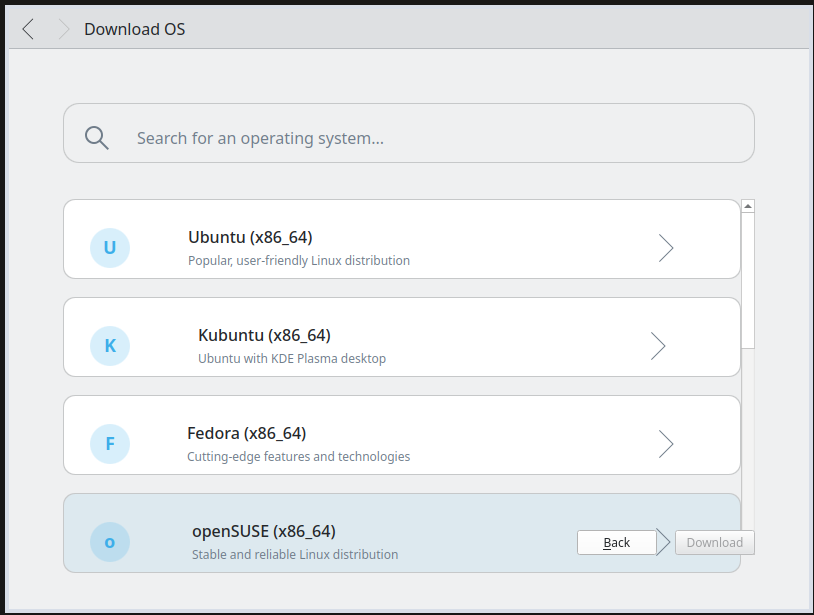The height and width of the screenshot is (615, 814).
Task: Select Kubuntu (x86_64) title text
Action: [x=264, y=335]
